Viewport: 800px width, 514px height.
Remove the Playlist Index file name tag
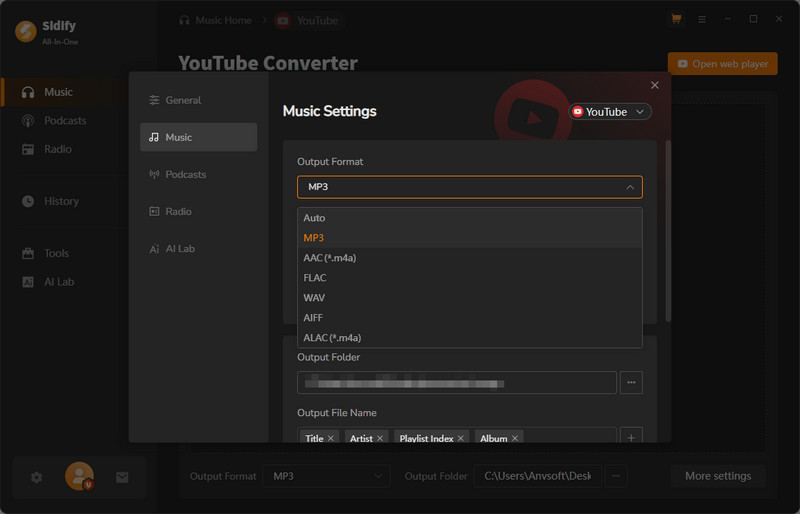tap(461, 438)
